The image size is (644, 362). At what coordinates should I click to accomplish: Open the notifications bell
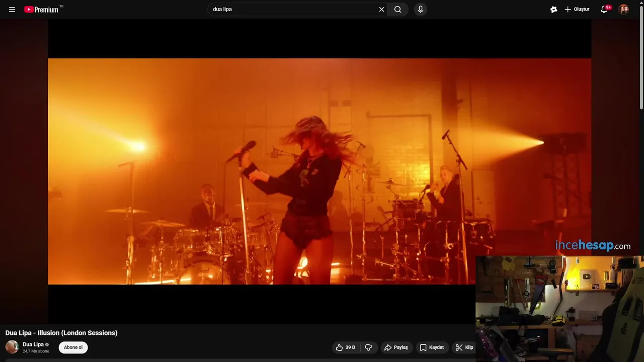(x=604, y=9)
